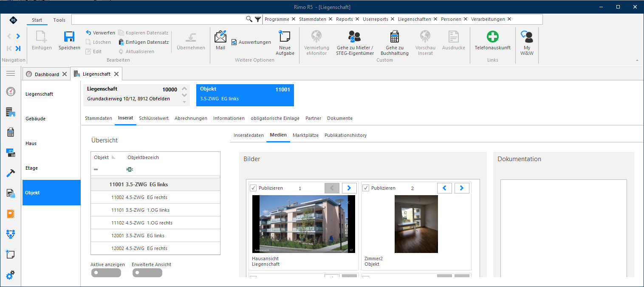Click Einfügen Datensatz paste icon

pos(121,42)
